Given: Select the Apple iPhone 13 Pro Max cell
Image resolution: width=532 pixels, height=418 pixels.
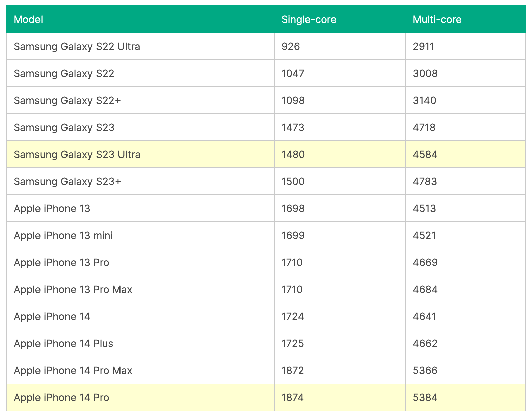Looking at the screenshot, I should click(x=73, y=290).
